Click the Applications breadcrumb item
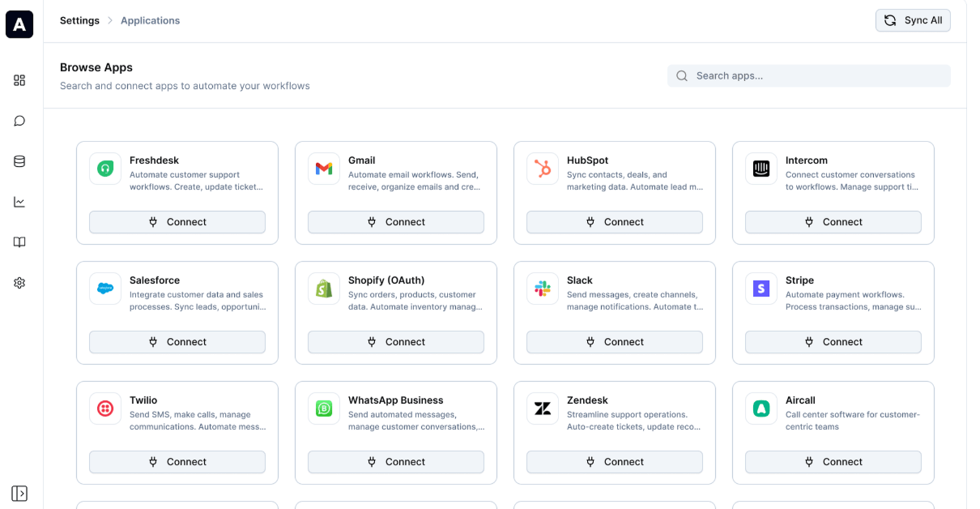This screenshot has height=509, width=980. point(151,20)
